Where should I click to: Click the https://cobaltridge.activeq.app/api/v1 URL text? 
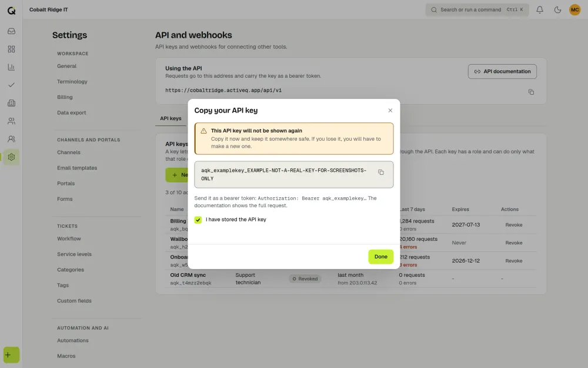tap(223, 91)
